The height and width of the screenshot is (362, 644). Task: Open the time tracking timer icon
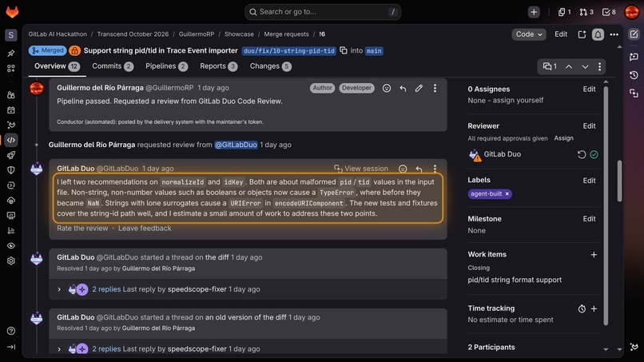point(582,308)
